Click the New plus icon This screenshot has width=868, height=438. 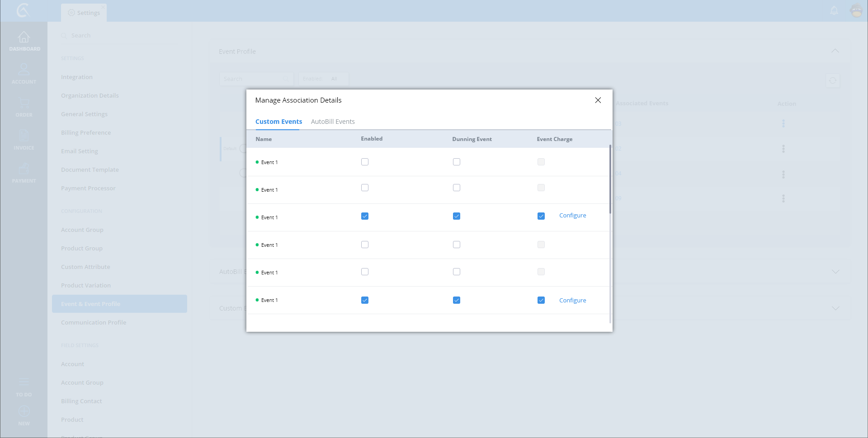[x=24, y=411]
